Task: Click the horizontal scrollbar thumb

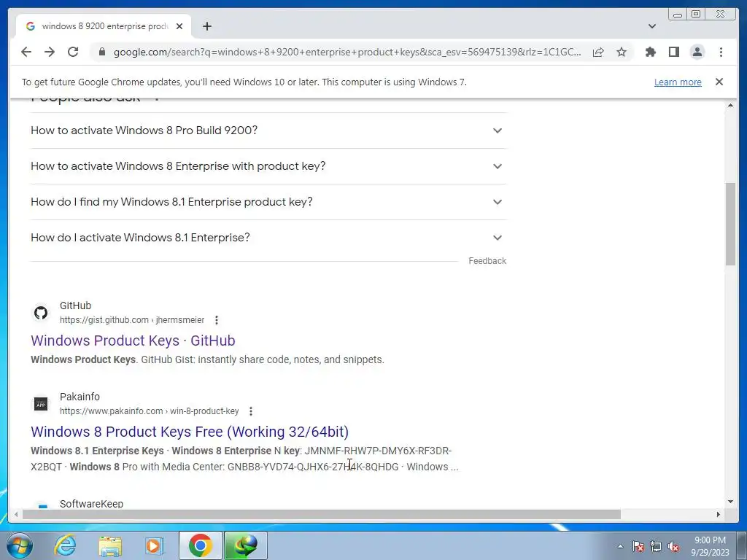Action: 322,514
